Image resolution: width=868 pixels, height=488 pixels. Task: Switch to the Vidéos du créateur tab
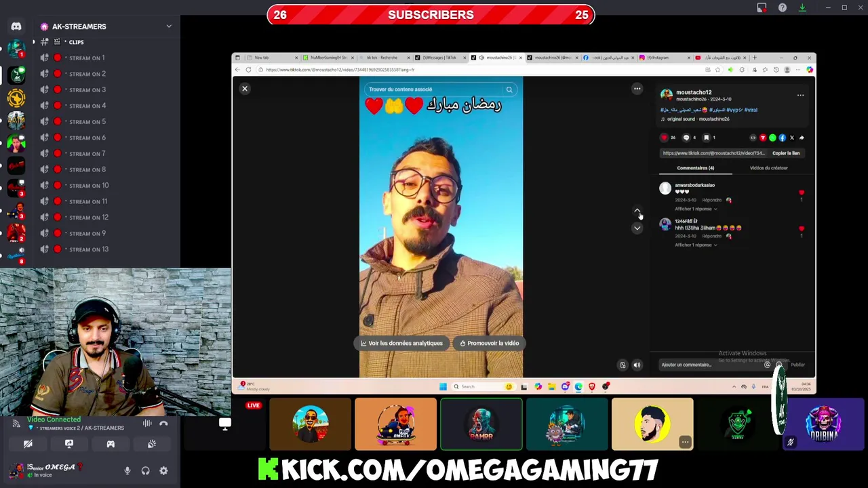pos(769,168)
